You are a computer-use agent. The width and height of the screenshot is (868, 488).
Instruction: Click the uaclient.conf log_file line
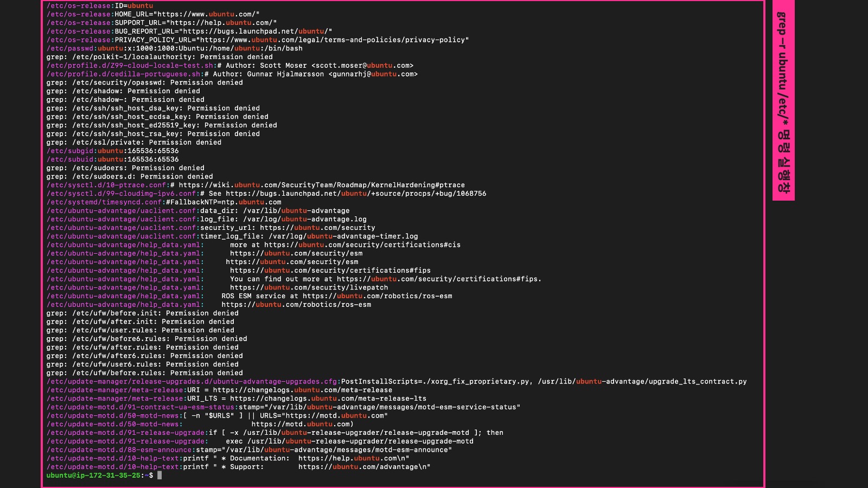point(207,219)
